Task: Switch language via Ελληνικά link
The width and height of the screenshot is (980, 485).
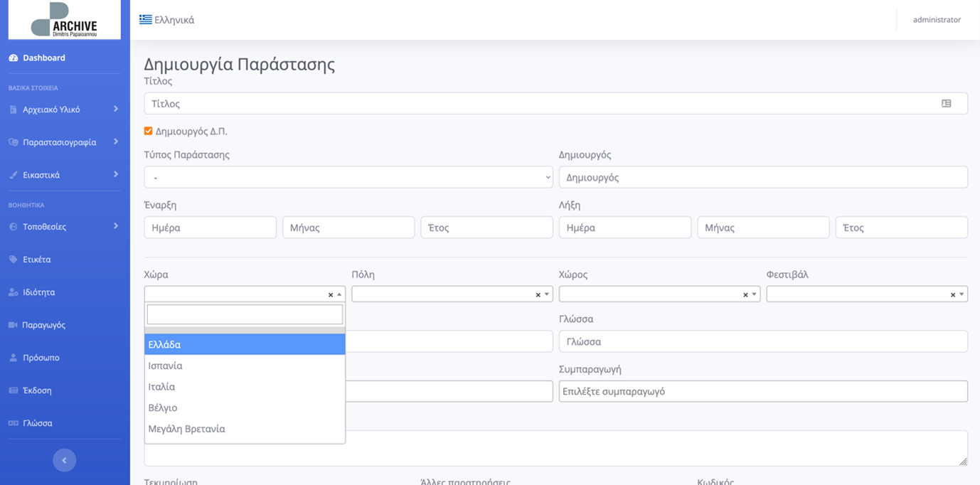Action: 167,20
